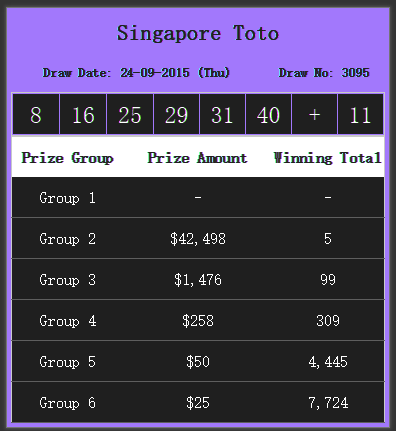
Task: Click the number 25 cell
Action: click(130, 114)
